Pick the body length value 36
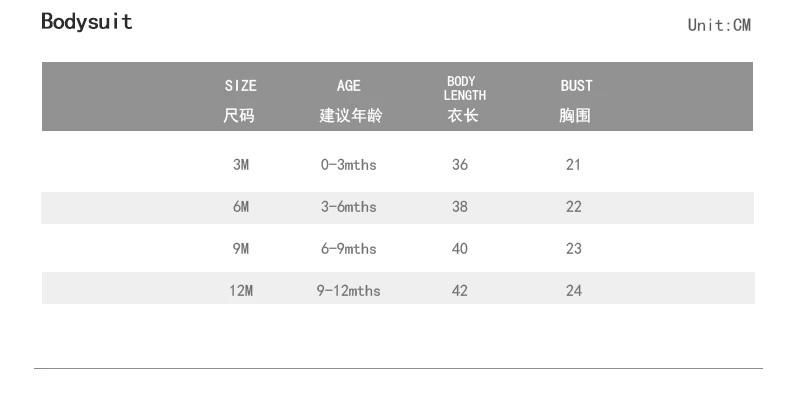This screenshot has height=420, width=800. tap(460, 165)
